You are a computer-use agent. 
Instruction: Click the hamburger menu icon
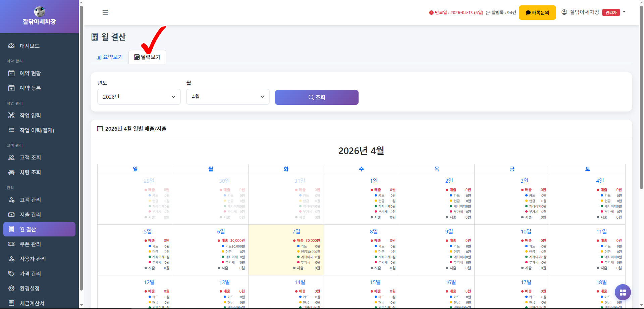(x=105, y=13)
